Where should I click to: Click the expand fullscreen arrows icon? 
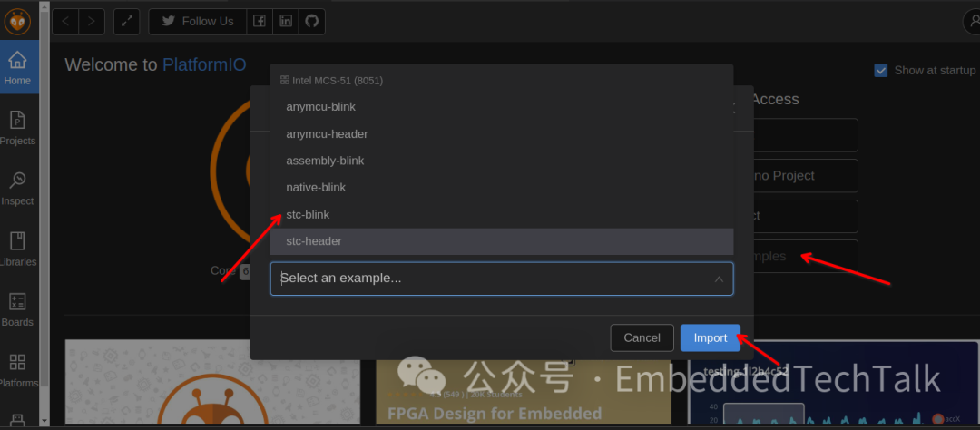pyautogui.click(x=127, y=21)
